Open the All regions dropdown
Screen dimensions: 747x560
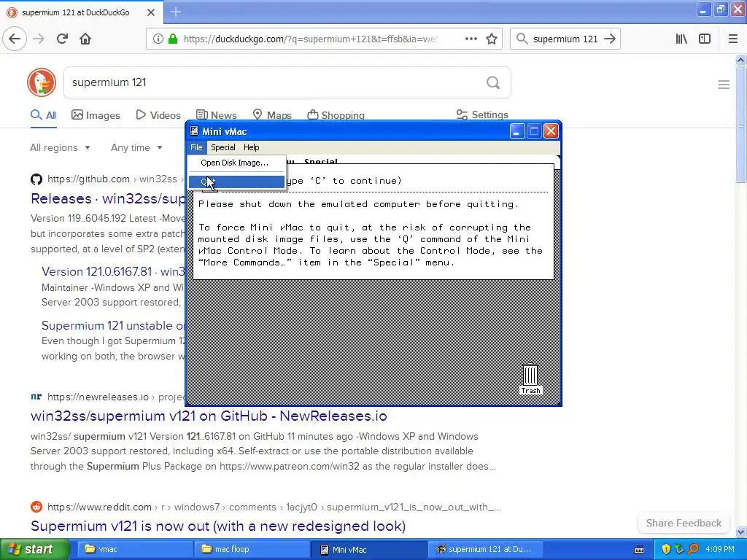(60, 147)
